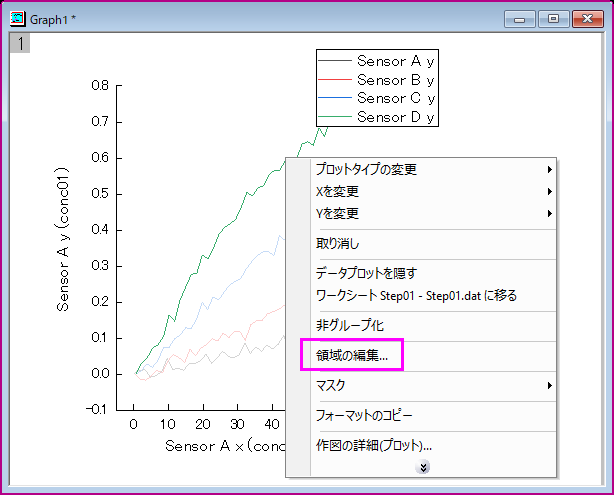
Task: Close the Graph1 window
Action: [x=587, y=19]
